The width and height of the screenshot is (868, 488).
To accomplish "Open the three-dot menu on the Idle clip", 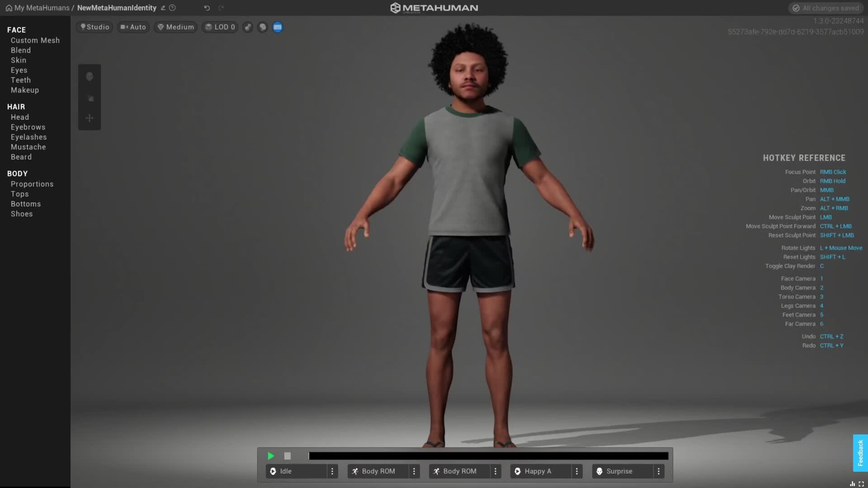I will pyautogui.click(x=333, y=471).
